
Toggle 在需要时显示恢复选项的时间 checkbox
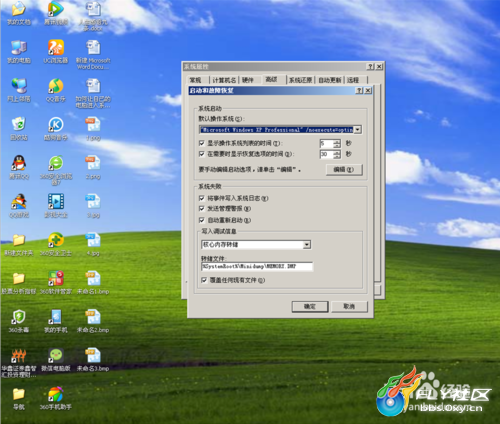point(201,154)
